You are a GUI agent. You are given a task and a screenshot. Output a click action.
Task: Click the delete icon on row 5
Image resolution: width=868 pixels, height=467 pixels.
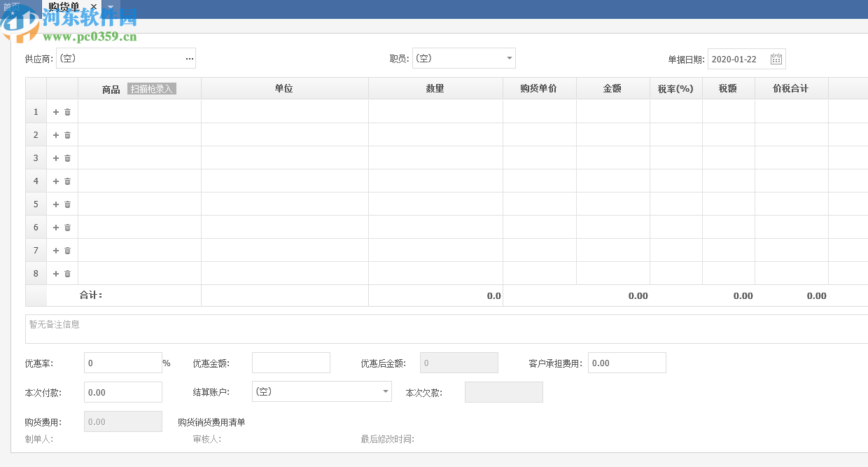coord(67,204)
